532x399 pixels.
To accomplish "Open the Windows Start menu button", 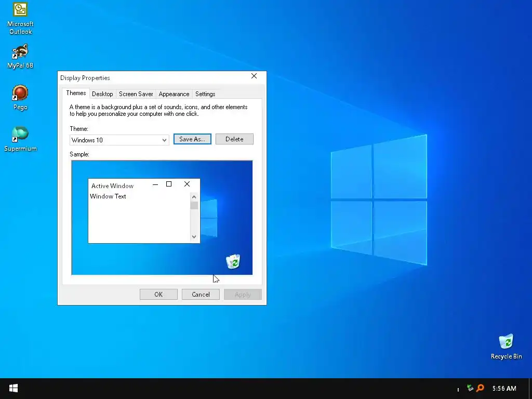I will (13, 389).
